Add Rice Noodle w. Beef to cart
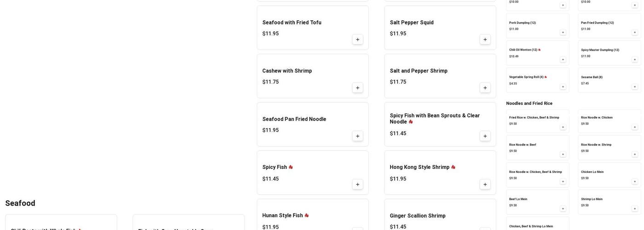 tap(563, 154)
